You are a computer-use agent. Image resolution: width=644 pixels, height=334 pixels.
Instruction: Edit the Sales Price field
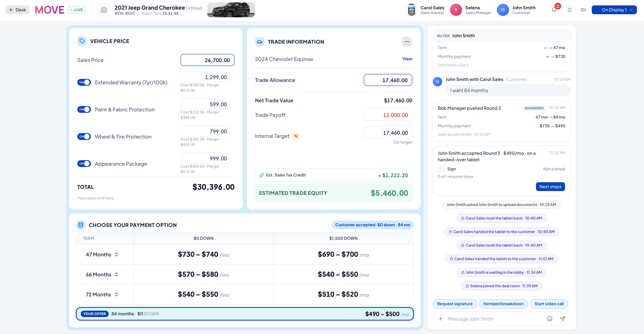[x=207, y=60]
